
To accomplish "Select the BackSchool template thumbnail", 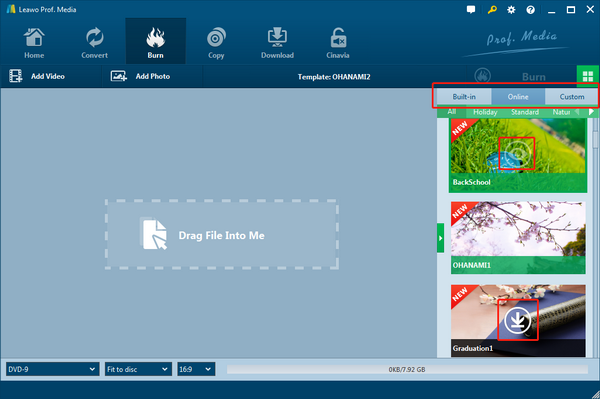I will [x=518, y=155].
